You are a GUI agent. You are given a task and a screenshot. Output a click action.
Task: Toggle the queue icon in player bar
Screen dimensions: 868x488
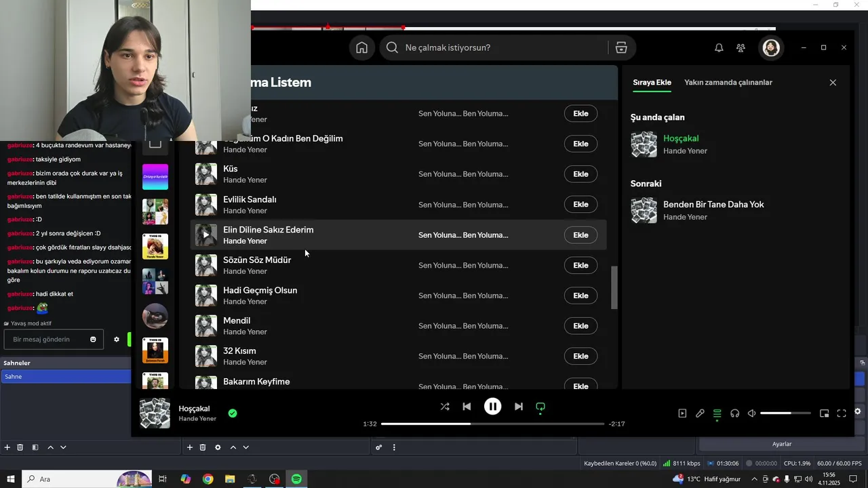(x=717, y=413)
